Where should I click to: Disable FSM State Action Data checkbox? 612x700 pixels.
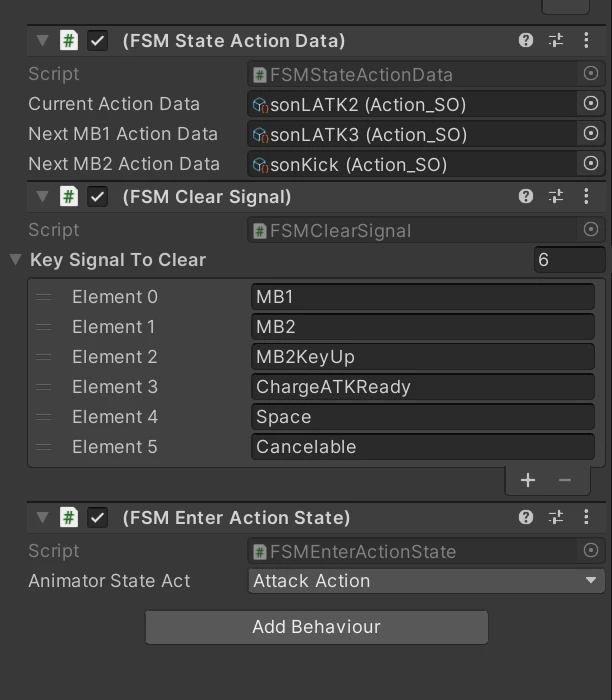click(x=97, y=41)
